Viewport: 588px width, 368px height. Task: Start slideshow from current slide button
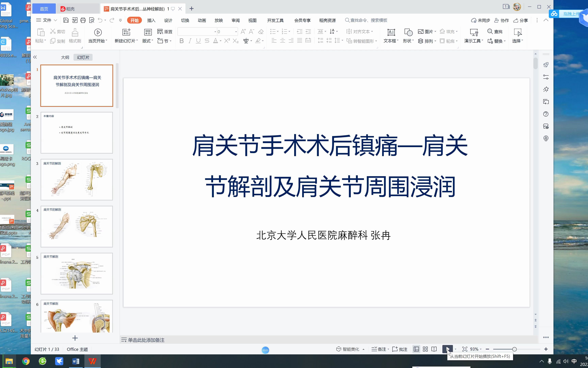pos(448,349)
